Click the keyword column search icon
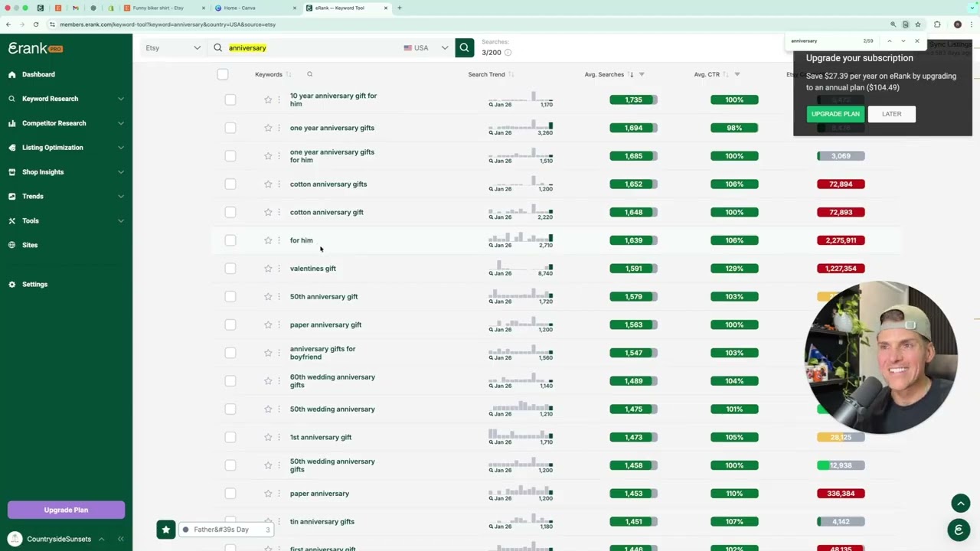This screenshot has width=980, height=551. (309, 74)
